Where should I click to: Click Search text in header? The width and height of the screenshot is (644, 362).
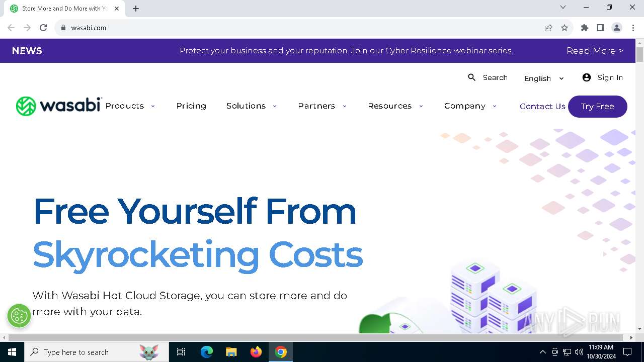495,77
